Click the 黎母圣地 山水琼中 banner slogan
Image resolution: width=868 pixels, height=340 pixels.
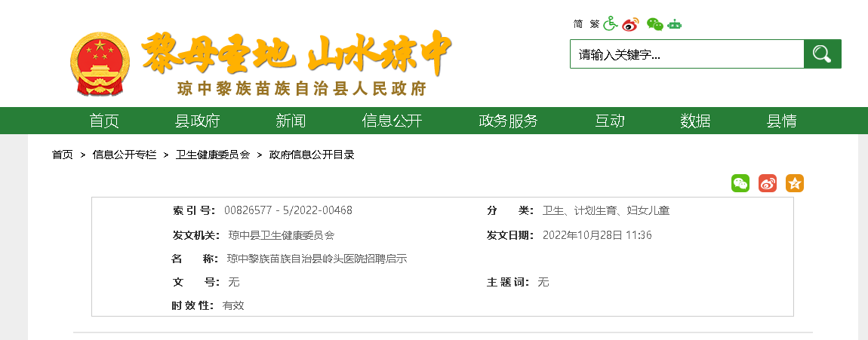tap(297, 53)
